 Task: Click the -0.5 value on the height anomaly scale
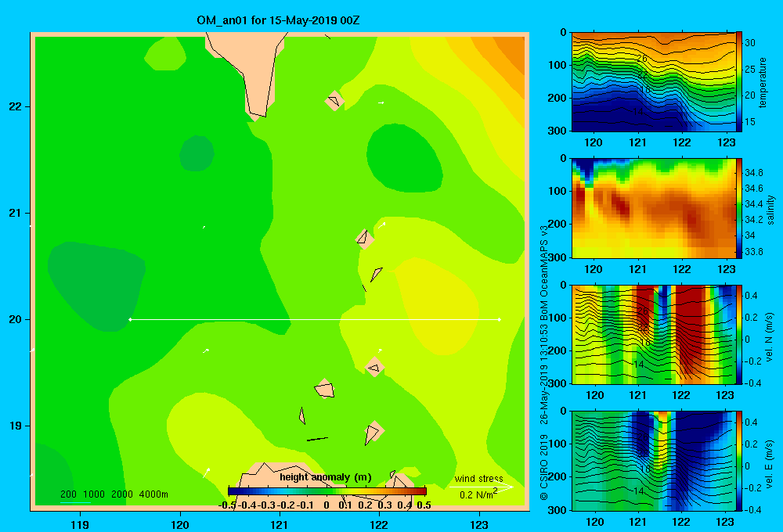click(x=227, y=505)
